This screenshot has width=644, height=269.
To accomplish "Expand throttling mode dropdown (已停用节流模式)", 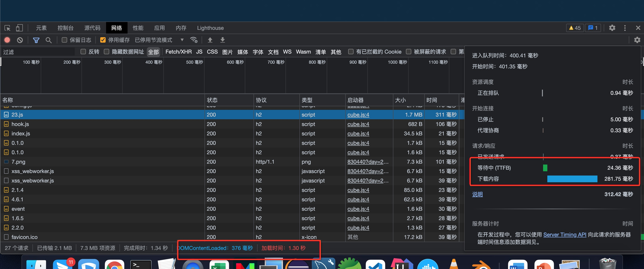I will click(x=160, y=40).
